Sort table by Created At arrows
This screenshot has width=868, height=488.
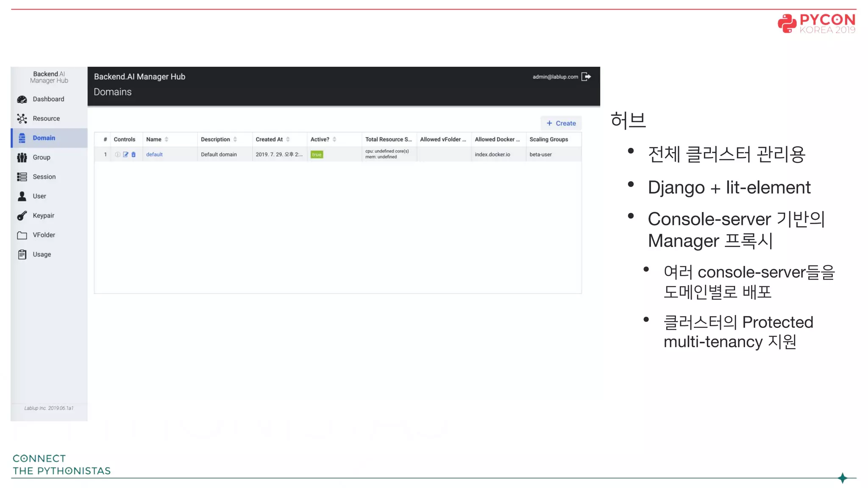(288, 139)
